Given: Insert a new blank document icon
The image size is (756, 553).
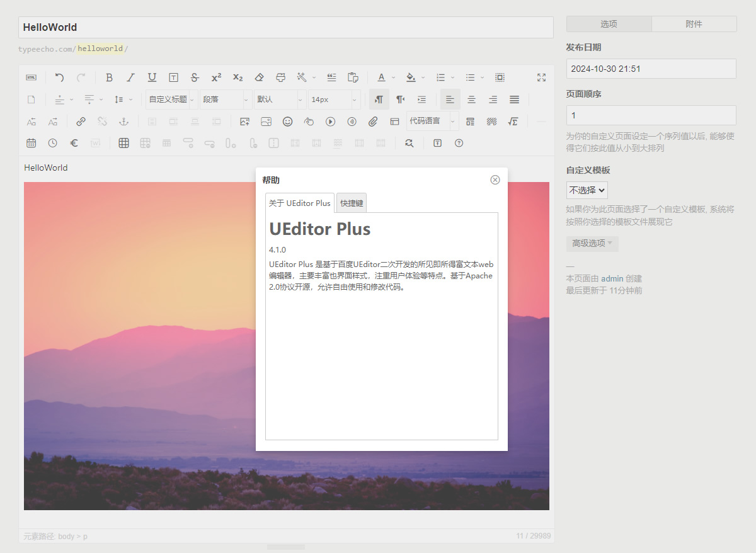Looking at the screenshot, I should (31, 100).
